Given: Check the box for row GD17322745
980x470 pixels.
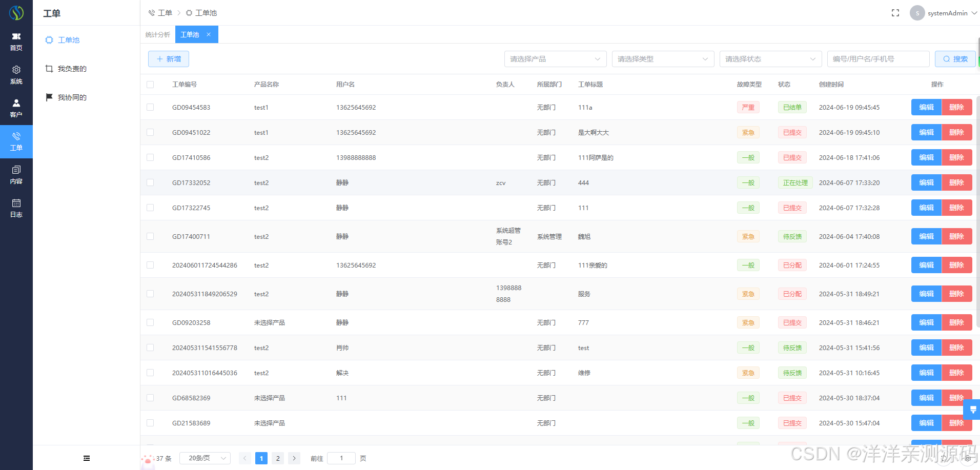Looking at the screenshot, I should pyautogui.click(x=150, y=208).
